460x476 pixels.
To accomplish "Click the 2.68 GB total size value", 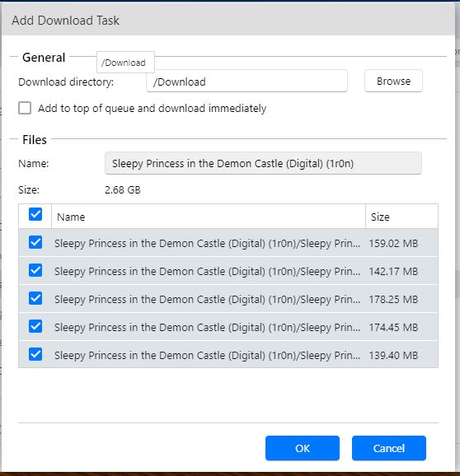I will click(x=123, y=189).
